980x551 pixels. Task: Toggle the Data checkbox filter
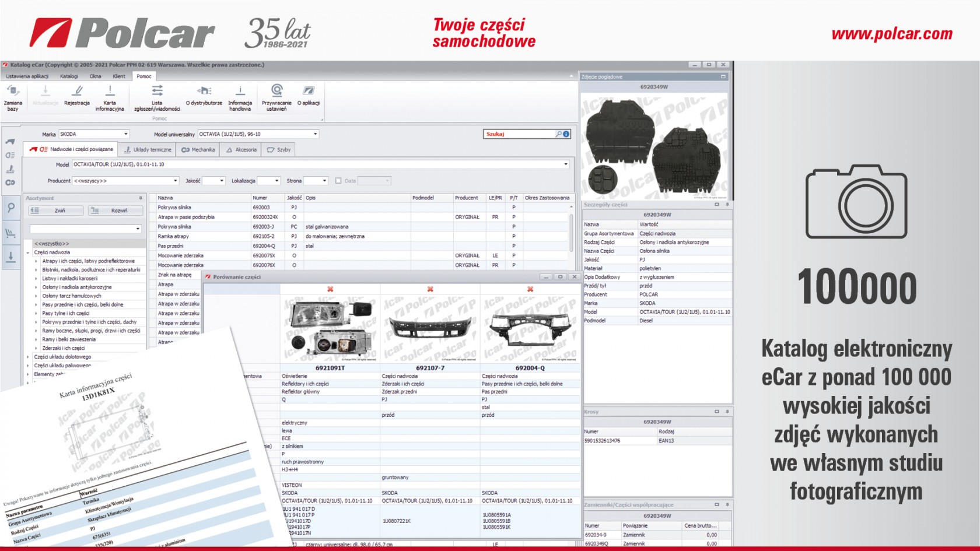pyautogui.click(x=338, y=181)
